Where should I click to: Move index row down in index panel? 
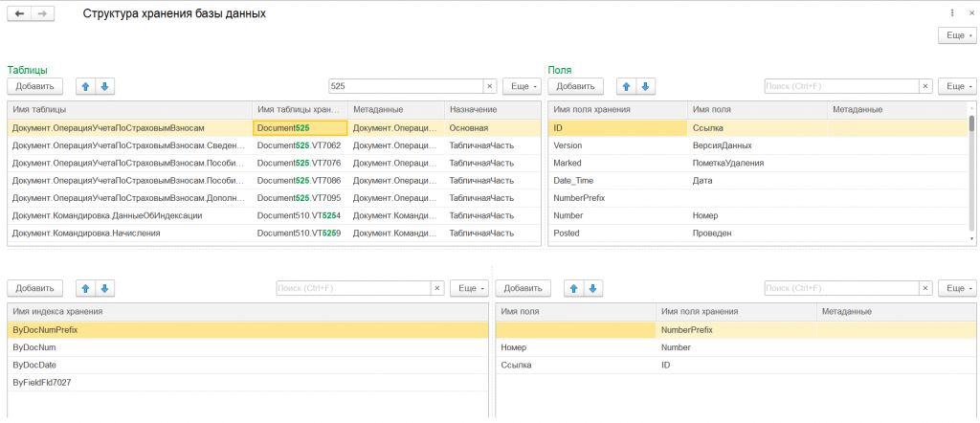(105, 288)
